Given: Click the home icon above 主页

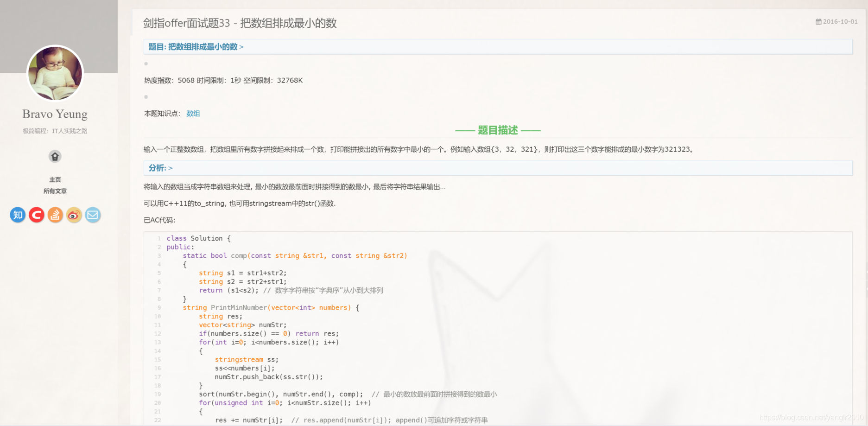Looking at the screenshot, I should coord(55,156).
